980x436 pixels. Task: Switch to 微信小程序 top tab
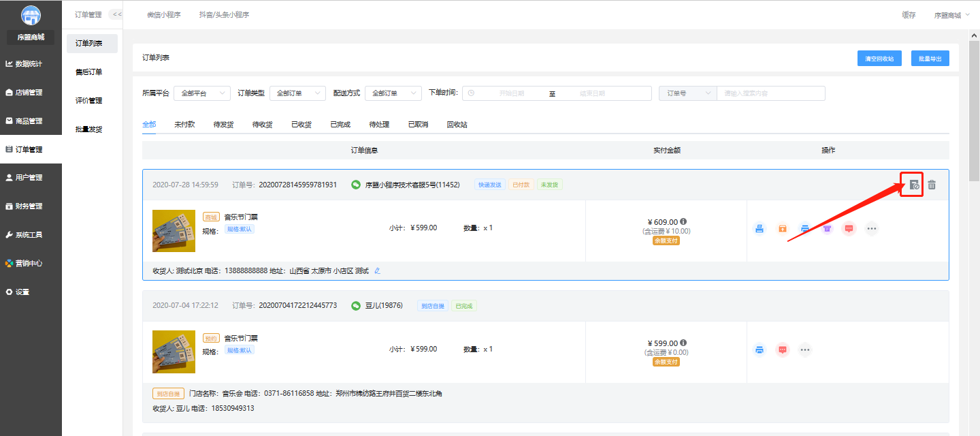coord(164,15)
